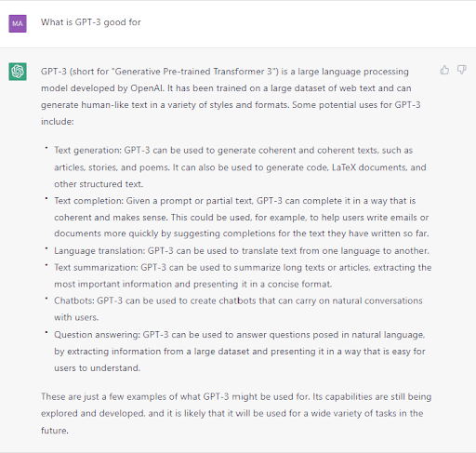476x453 pixels.
Task: Click the thumbs down feedback icon
Action: pos(462,70)
